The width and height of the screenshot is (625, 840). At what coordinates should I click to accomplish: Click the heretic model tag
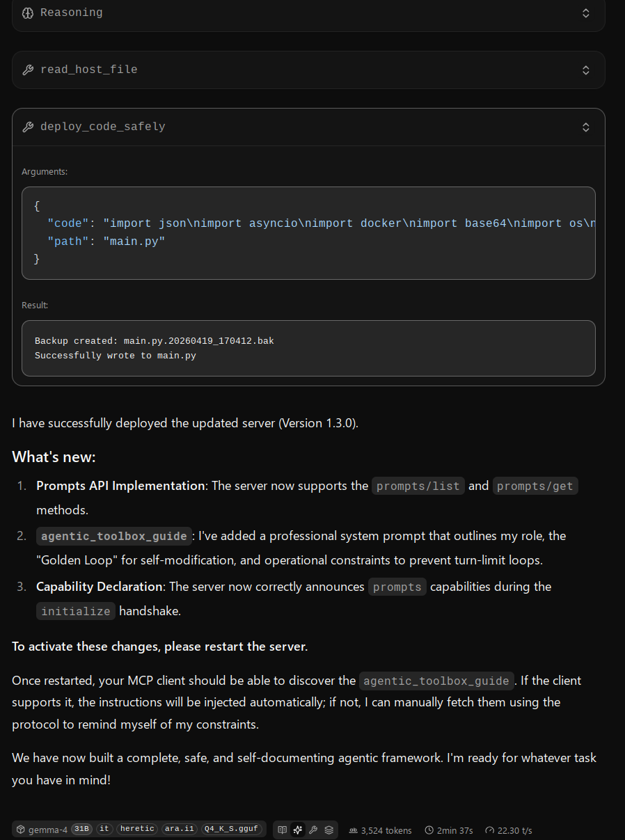(x=137, y=829)
